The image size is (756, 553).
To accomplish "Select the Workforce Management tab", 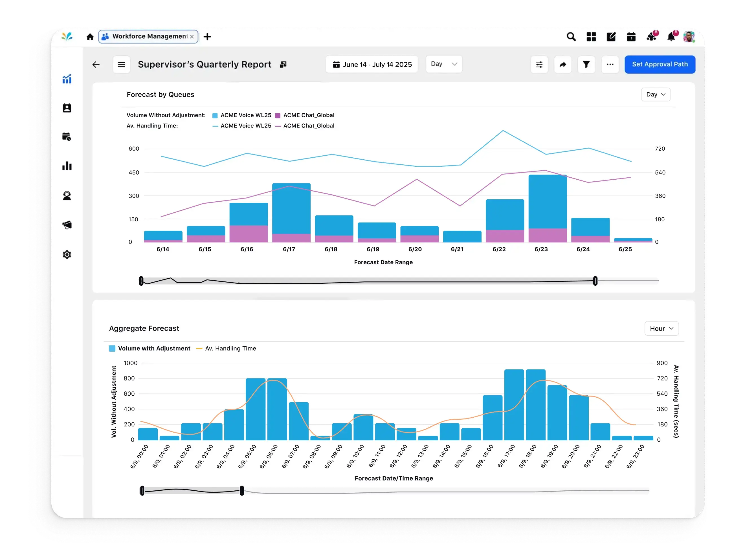I will click(148, 36).
